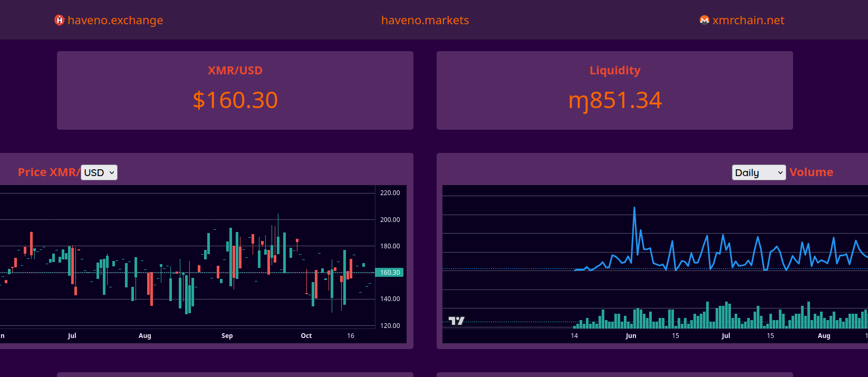Open the haveno.exchange link
The height and width of the screenshot is (377, 868).
115,20
